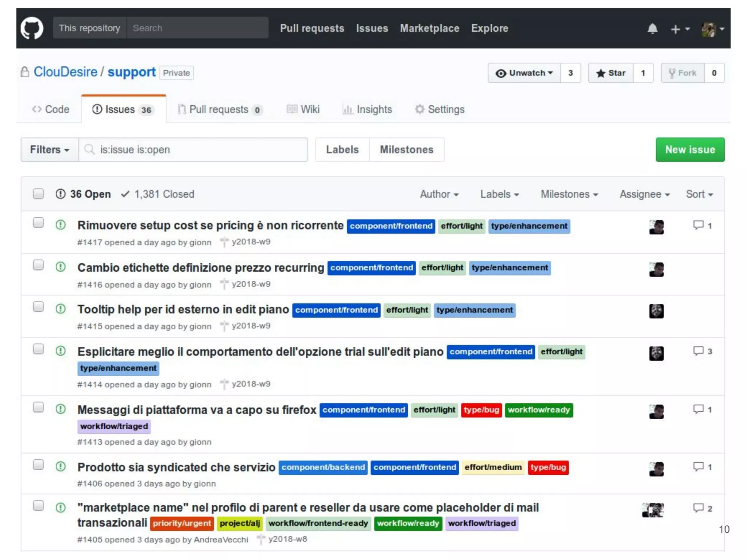The height and width of the screenshot is (560, 747).
Task: Open the Sort dropdown
Action: point(699,194)
